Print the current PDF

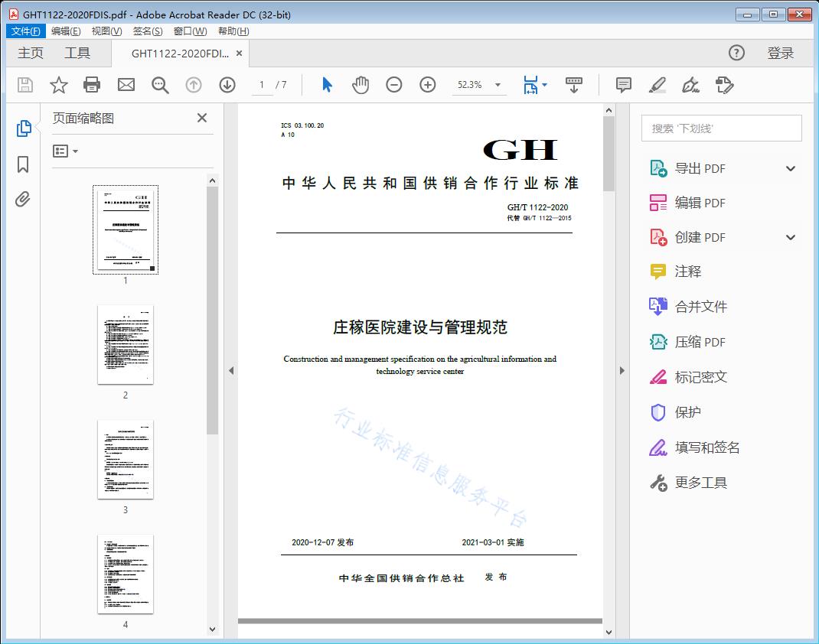click(92, 85)
